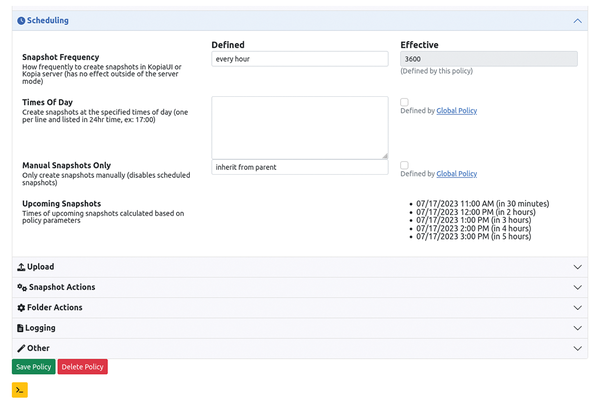Expand the Upload section chevron
The height and width of the screenshot is (411, 600).
pos(577,267)
